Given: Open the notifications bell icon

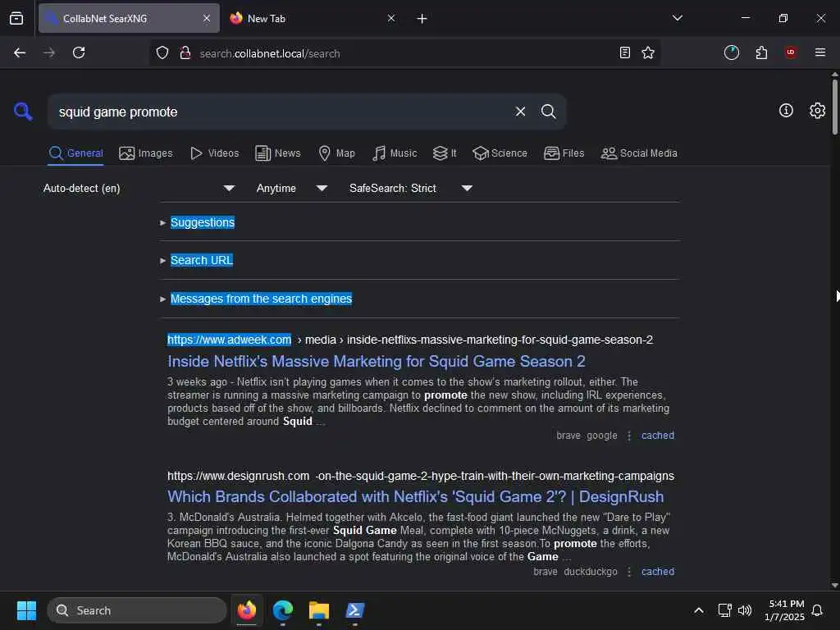Looking at the screenshot, I should pos(817,610).
